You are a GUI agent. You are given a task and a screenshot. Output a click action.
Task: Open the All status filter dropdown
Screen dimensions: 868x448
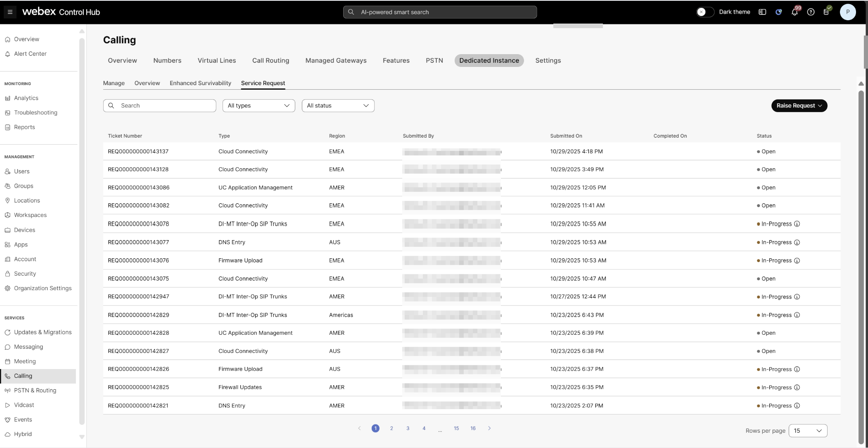point(337,105)
